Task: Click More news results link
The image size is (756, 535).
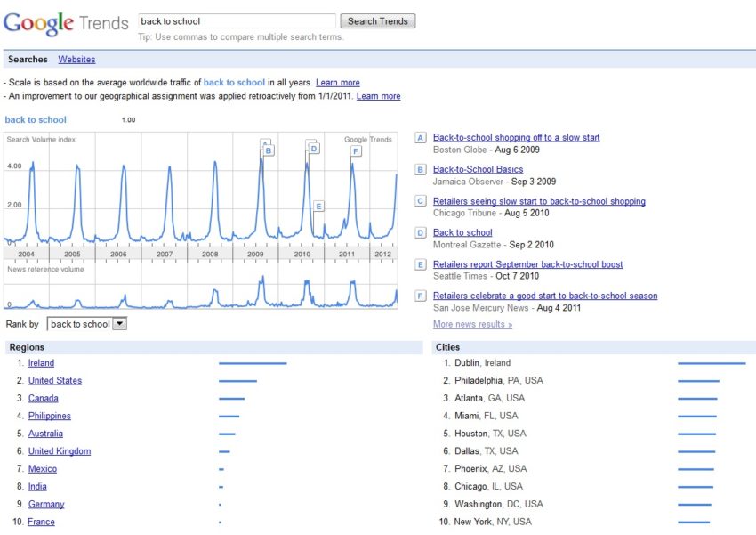Action: (472, 324)
